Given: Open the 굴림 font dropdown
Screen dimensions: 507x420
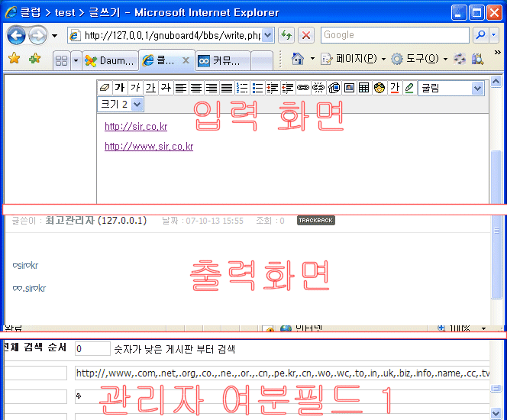Looking at the screenshot, I should point(477,89).
